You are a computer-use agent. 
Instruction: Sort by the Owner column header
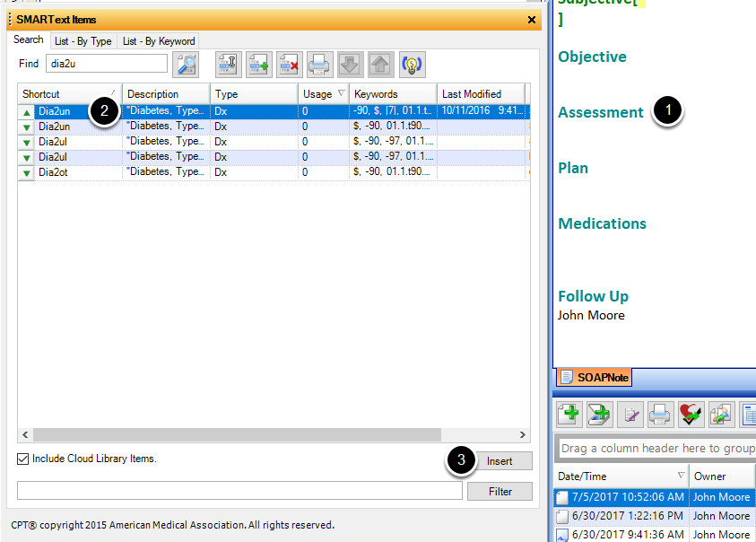click(721, 476)
